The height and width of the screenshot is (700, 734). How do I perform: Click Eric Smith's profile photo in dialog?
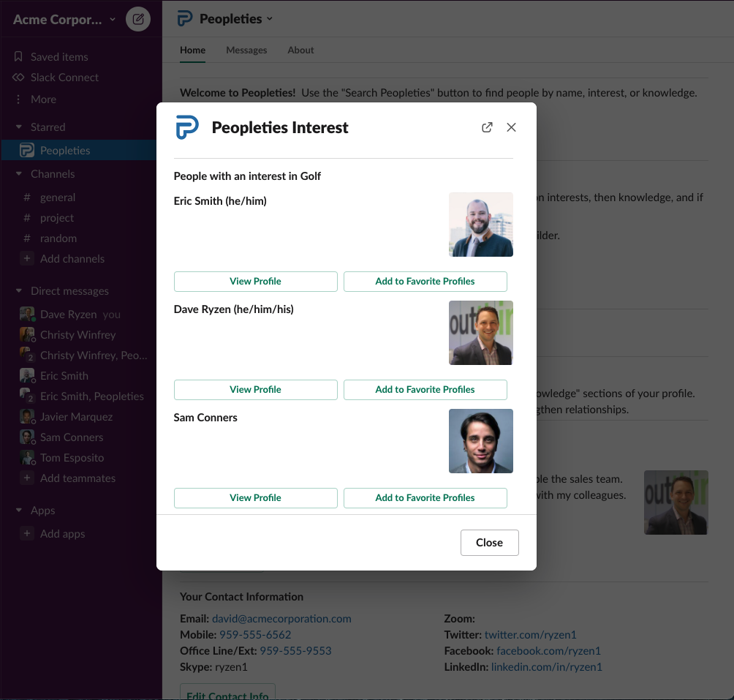tap(481, 225)
